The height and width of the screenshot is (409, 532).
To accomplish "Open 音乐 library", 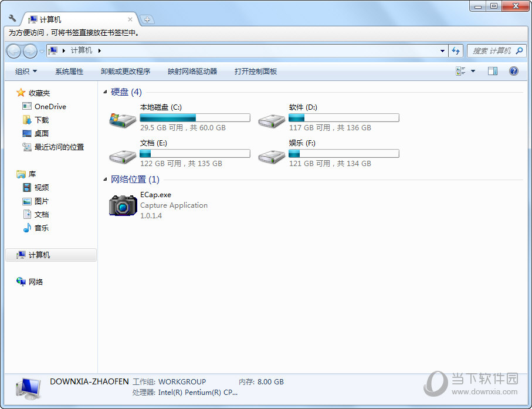I will pyautogui.click(x=36, y=228).
